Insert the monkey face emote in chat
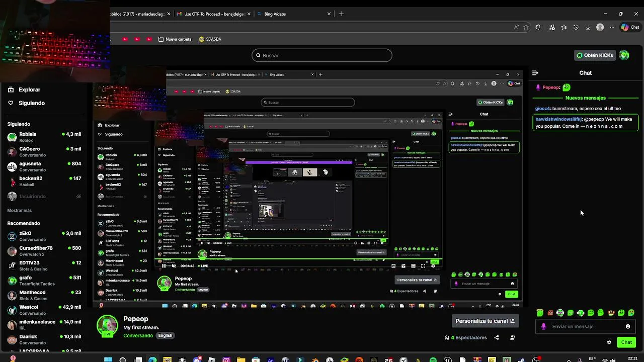The height and width of the screenshot is (362, 644). coord(611,313)
